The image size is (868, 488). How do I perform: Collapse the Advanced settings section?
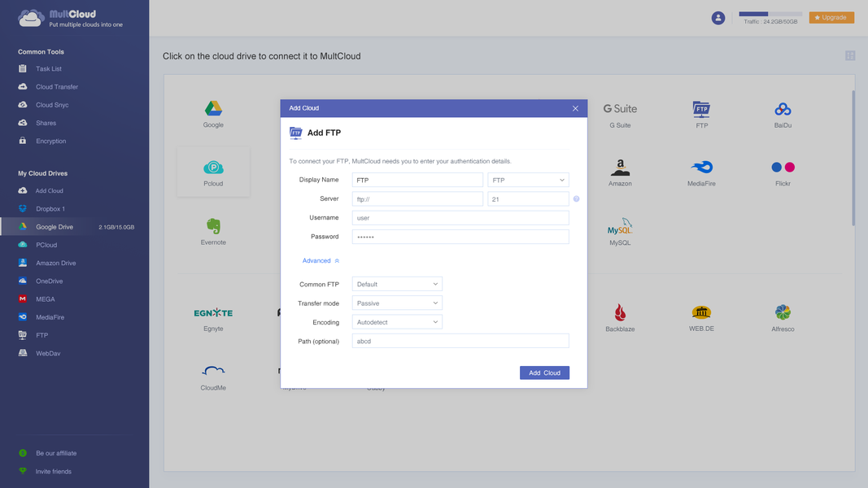point(321,260)
